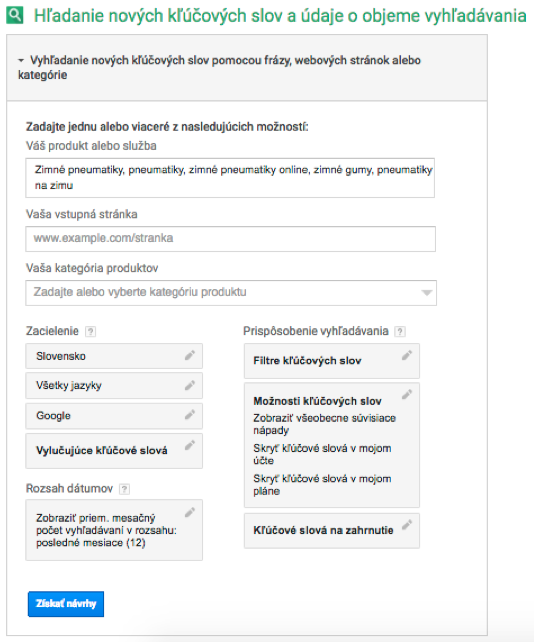The image size is (534, 642).
Task: Open help icon next to Prispôsobenie vyhľadávania
Action: tap(400, 331)
